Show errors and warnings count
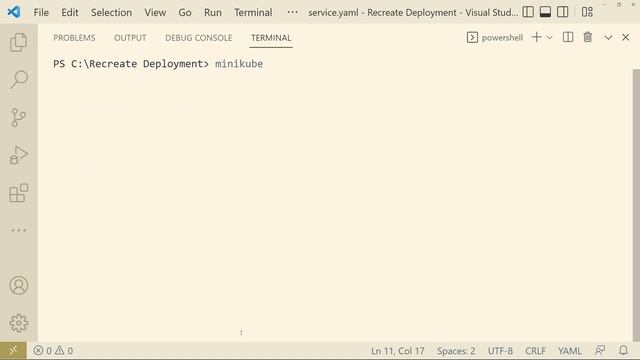 [x=53, y=351]
